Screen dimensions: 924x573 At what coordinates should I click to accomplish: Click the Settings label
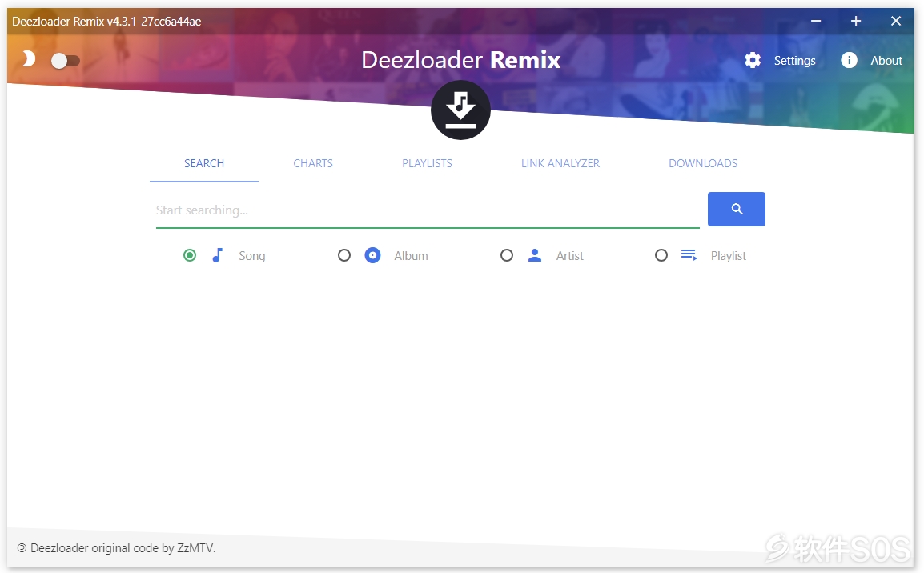pos(794,61)
